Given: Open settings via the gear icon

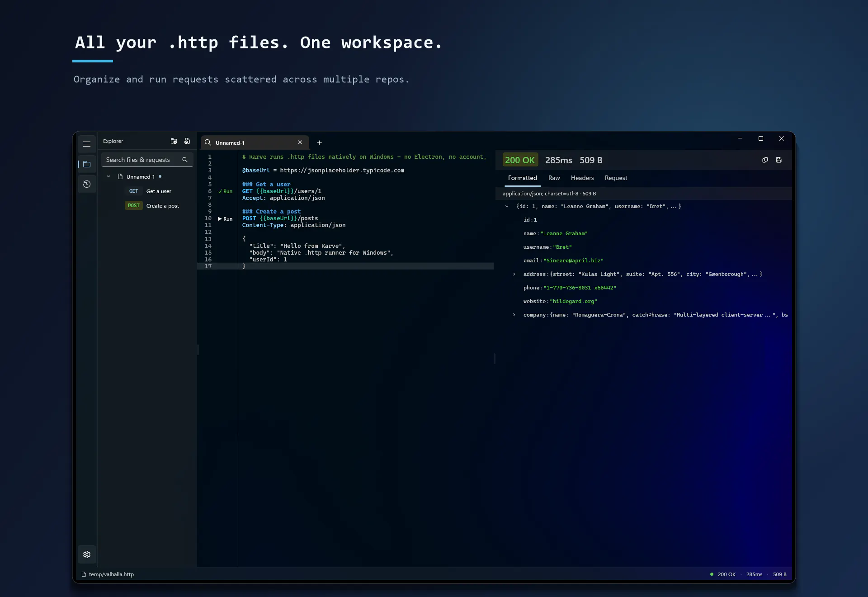Looking at the screenshot, I should [87, 554].
